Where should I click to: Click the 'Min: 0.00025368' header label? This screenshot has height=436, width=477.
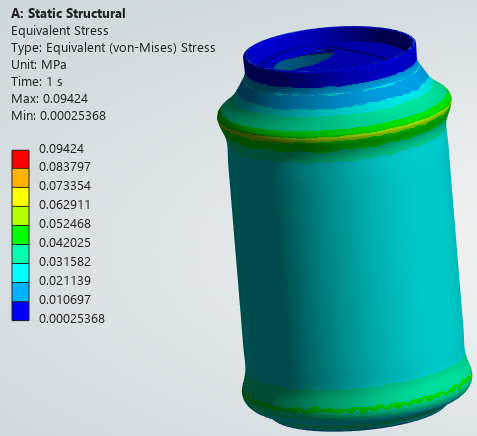(58, 116)
